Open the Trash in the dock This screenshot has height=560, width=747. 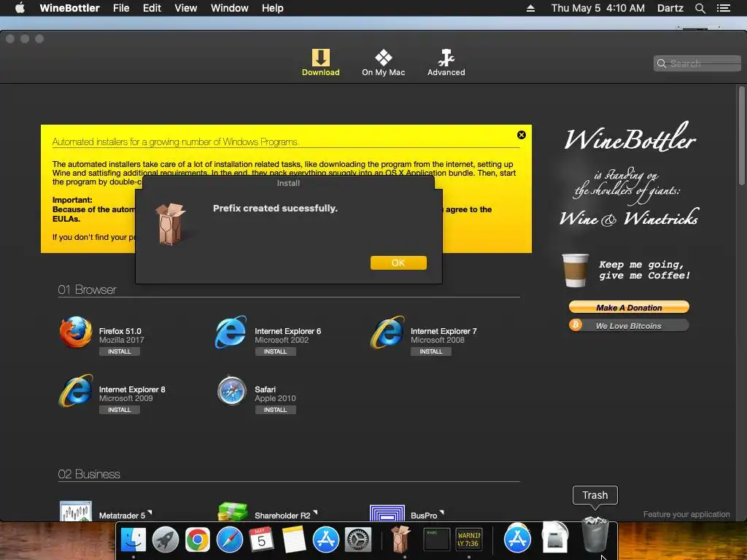tap(595, 534)
